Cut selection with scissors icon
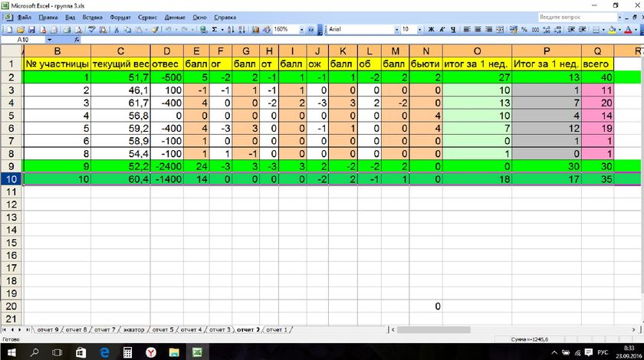 [x=117, y=30]
